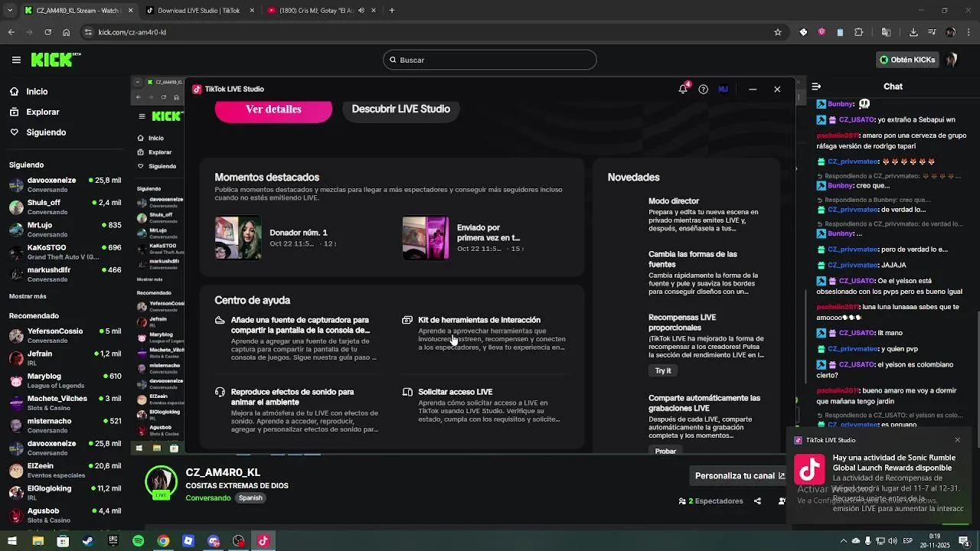Open browser extensions puzzle icon
The height and width of the screenshot is (551, 980).
coord(858,32)
